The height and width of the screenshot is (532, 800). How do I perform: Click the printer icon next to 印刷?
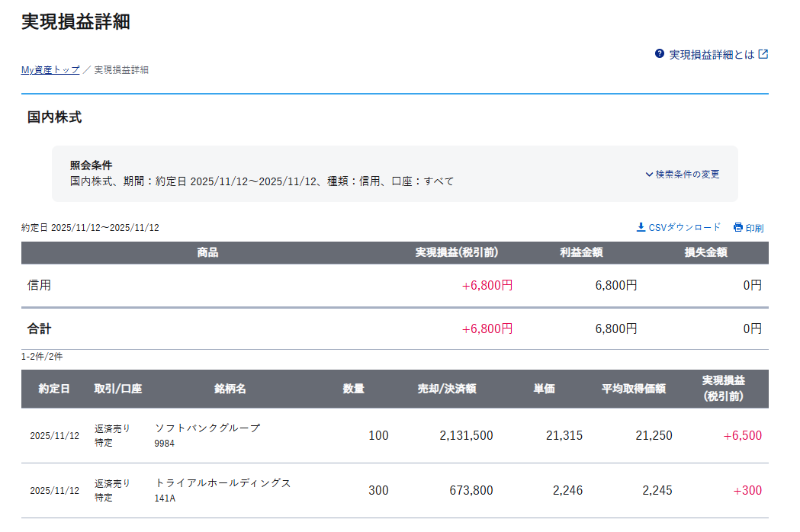click(x=737, y=227)
